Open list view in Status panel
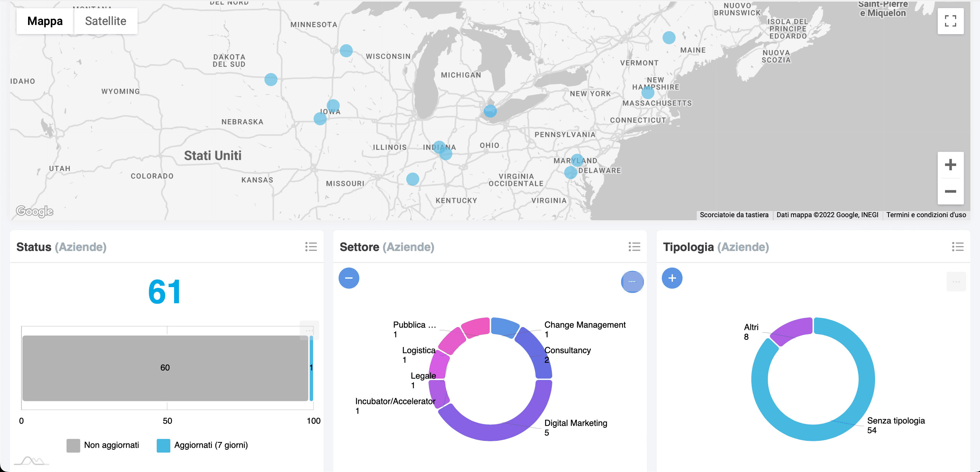 click(311, 247)
